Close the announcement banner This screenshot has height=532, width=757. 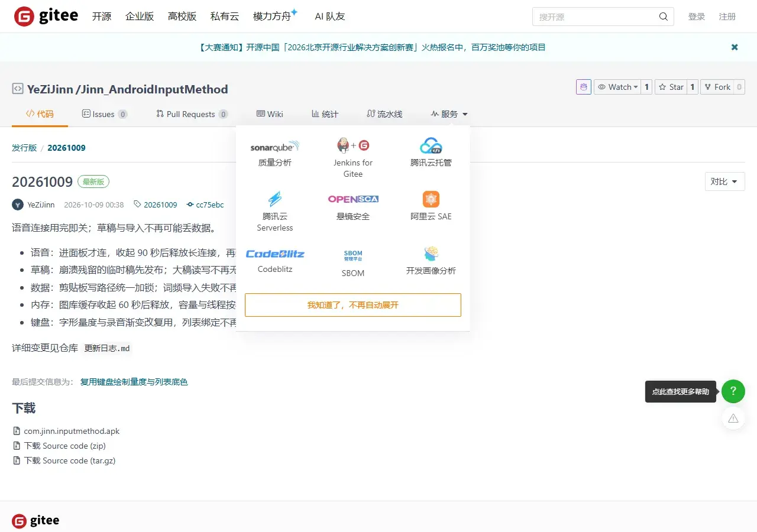[735, 47]
